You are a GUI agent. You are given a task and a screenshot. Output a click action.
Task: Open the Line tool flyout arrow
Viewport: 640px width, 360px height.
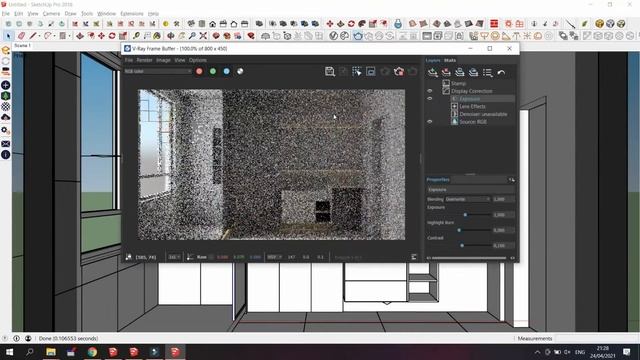pyautogui.click(x=40, y=36)
